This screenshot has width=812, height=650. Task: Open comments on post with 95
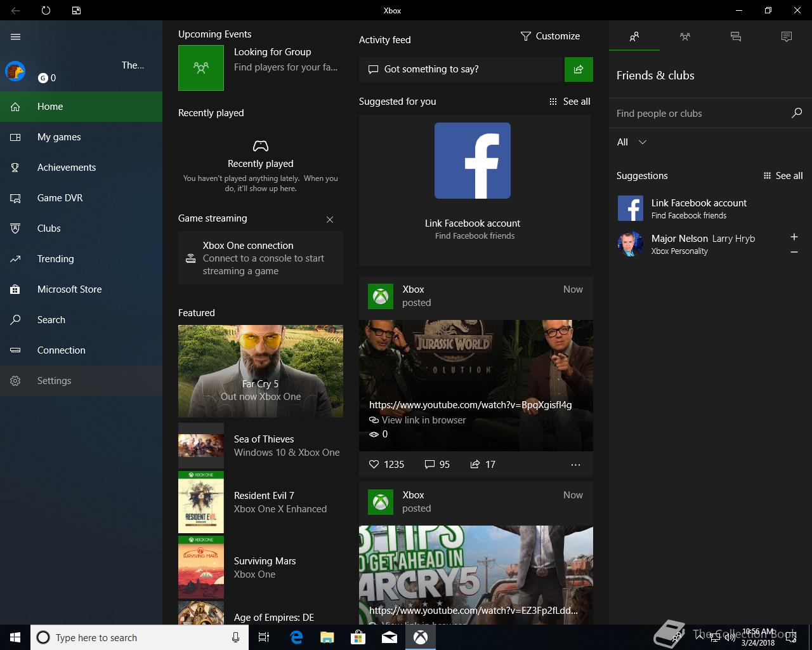(437, 465)
